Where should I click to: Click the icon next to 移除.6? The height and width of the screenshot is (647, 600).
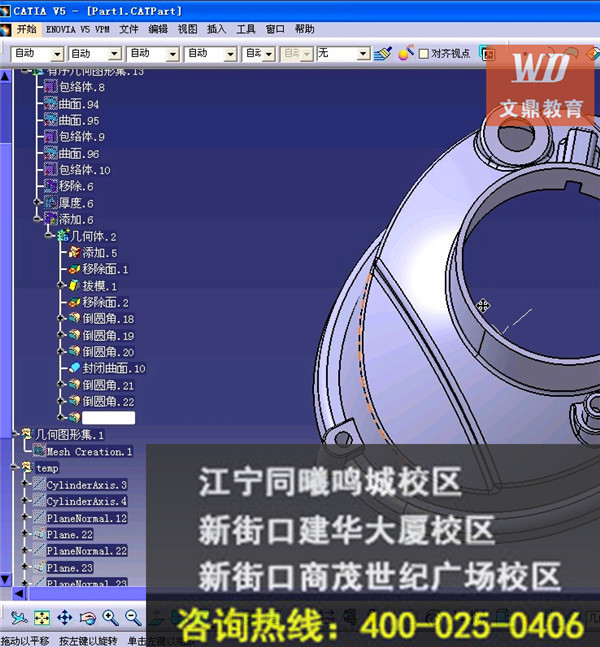coord(51,186)
